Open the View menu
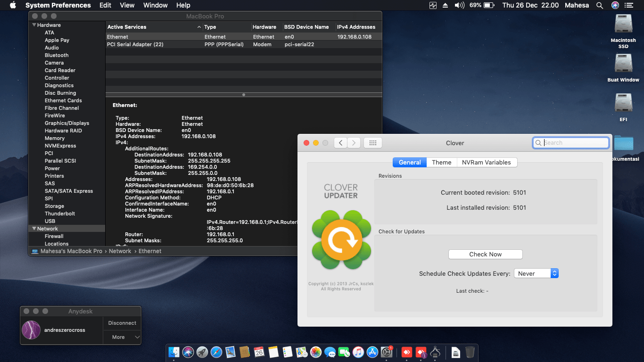 point(127,5)
